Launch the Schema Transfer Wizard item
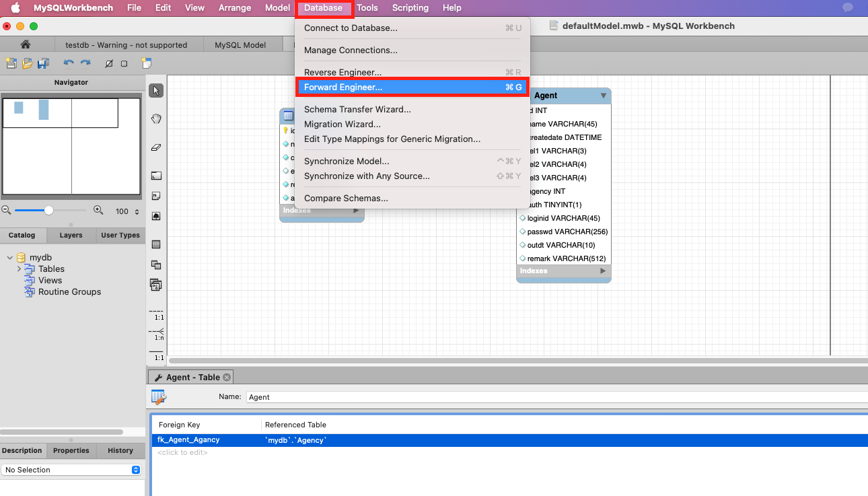Screen dimensions: 868x496 [412, 109]
